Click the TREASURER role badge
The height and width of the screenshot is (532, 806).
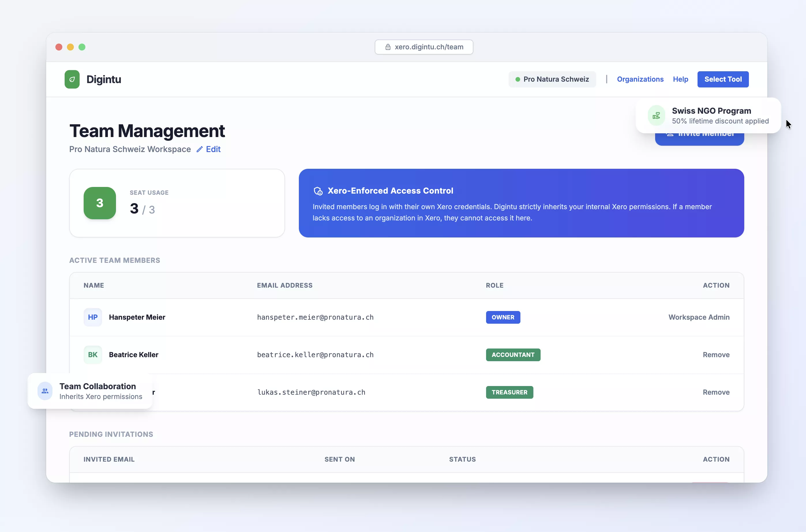tap(509, 392)
